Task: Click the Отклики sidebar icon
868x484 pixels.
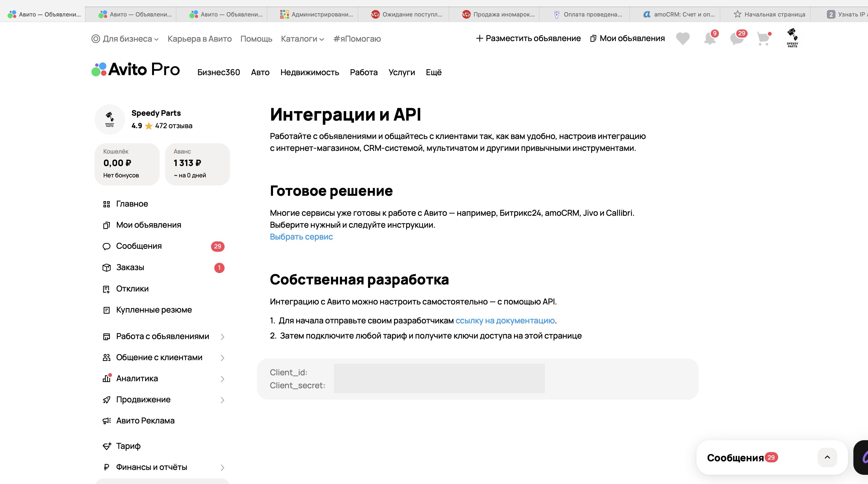Action: coord(107,289)
